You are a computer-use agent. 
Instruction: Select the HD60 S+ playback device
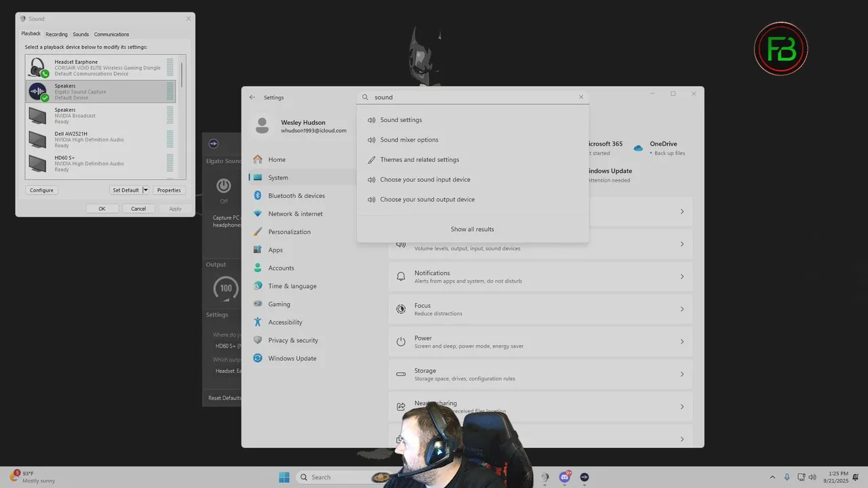(100, 163)
